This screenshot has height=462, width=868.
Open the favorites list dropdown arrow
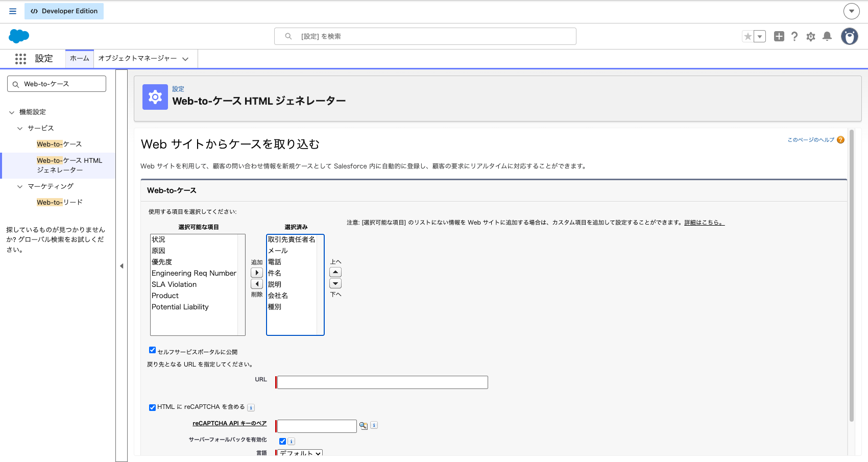click(760, 36)
